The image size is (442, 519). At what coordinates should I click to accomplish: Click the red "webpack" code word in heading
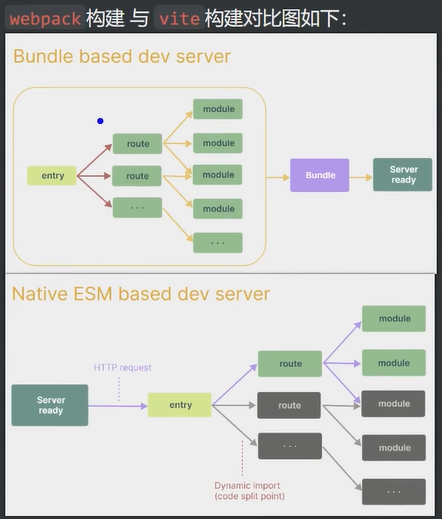pos(45,18)
